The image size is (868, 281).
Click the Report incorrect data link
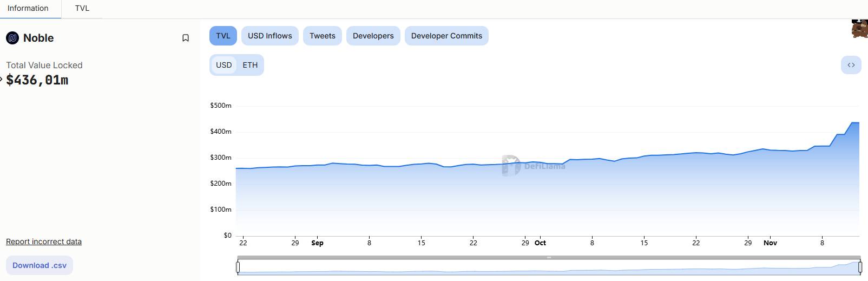44,241
